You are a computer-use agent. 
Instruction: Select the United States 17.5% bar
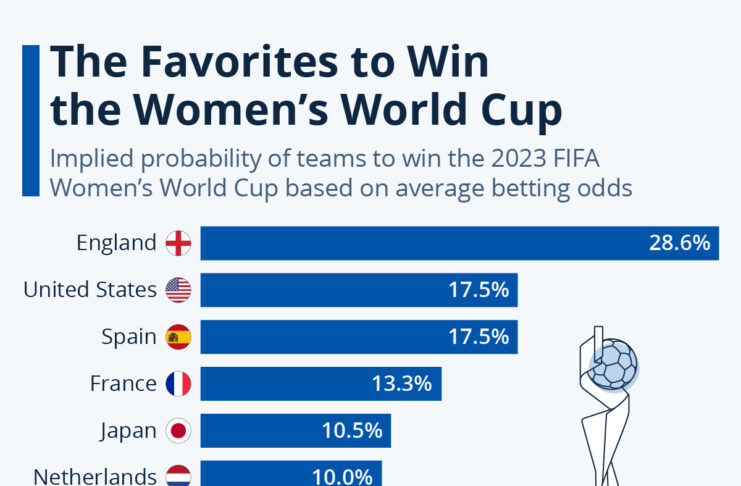point(358,290)
